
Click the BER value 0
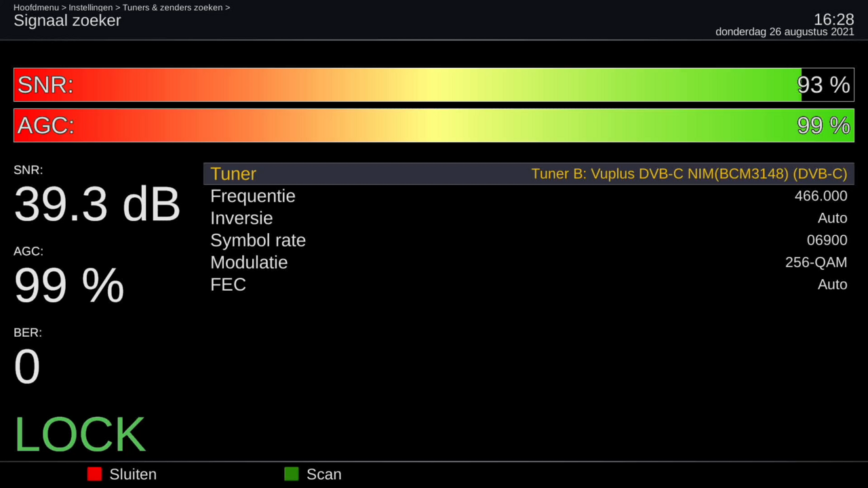27,367
